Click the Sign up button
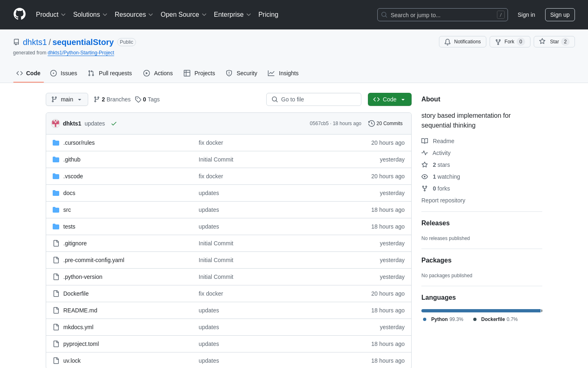588x368 pixels. [x=560, y=15]
